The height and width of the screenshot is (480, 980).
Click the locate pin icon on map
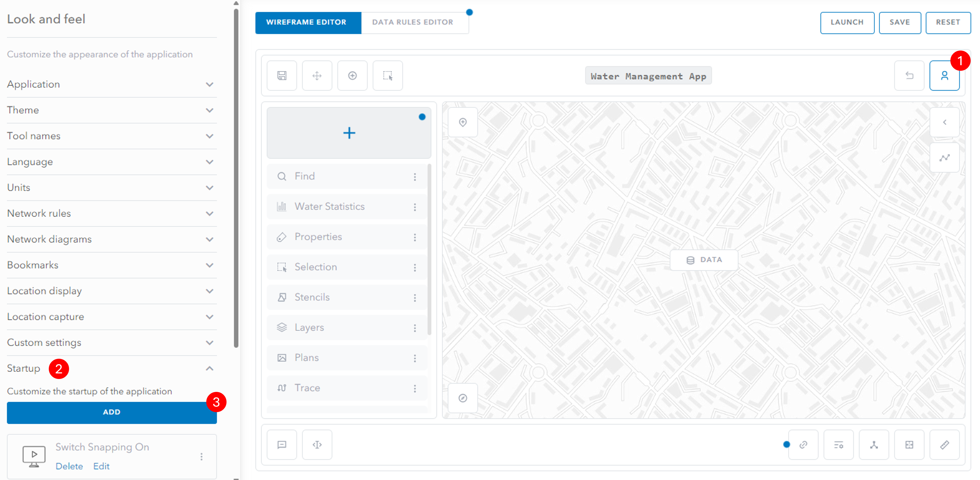pyautogui.click(x=463, y=122)
